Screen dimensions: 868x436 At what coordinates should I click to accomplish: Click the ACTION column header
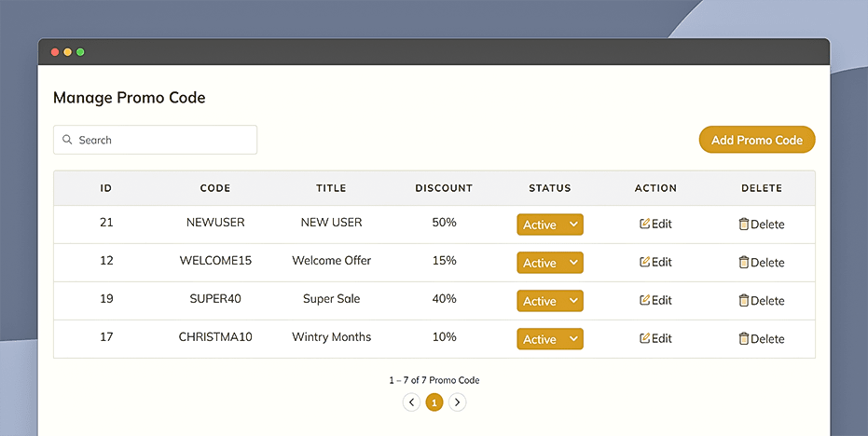point(655,188)
